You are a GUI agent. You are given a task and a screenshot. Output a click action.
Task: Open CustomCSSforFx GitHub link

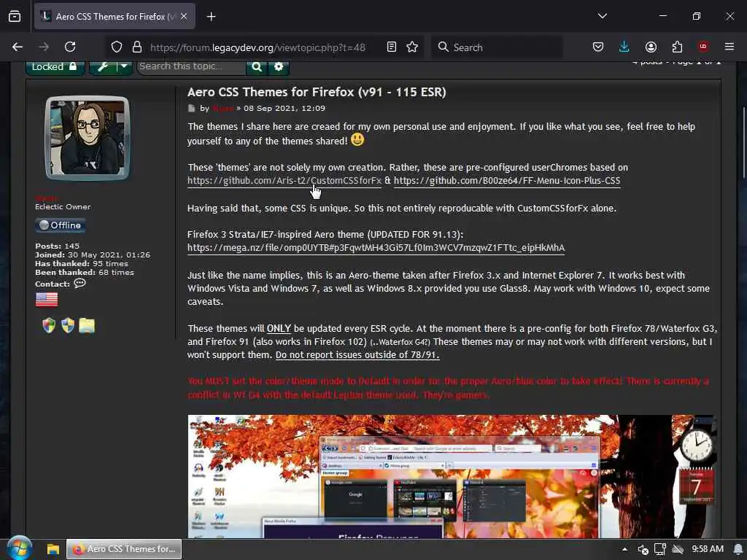(x=285, y=181)
